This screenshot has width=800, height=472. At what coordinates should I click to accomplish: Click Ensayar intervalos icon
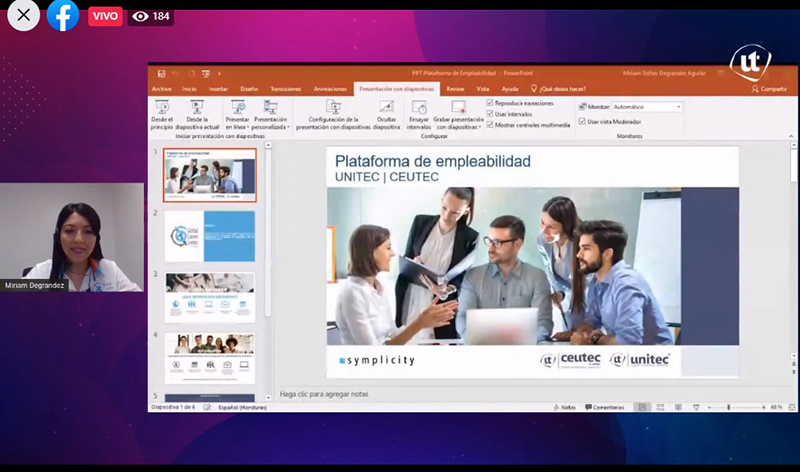pos(419,108)
